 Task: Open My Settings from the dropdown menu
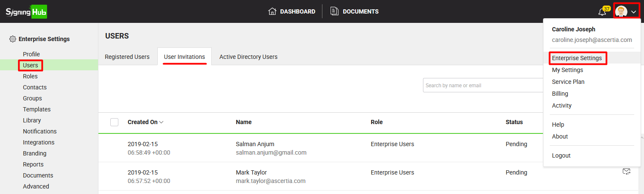567,70
